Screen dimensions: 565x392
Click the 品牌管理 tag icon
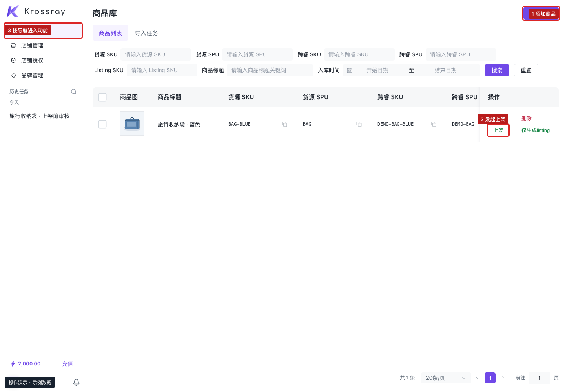click(x=13, y=75)
